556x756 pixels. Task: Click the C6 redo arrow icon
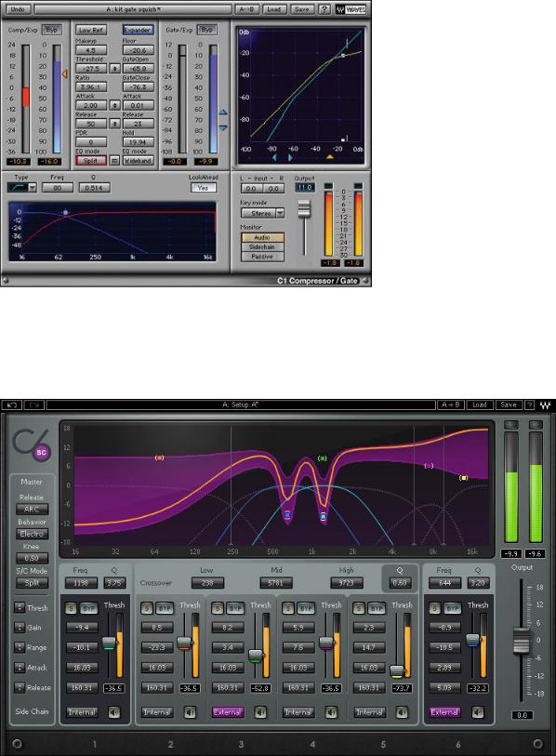(34, 405)
